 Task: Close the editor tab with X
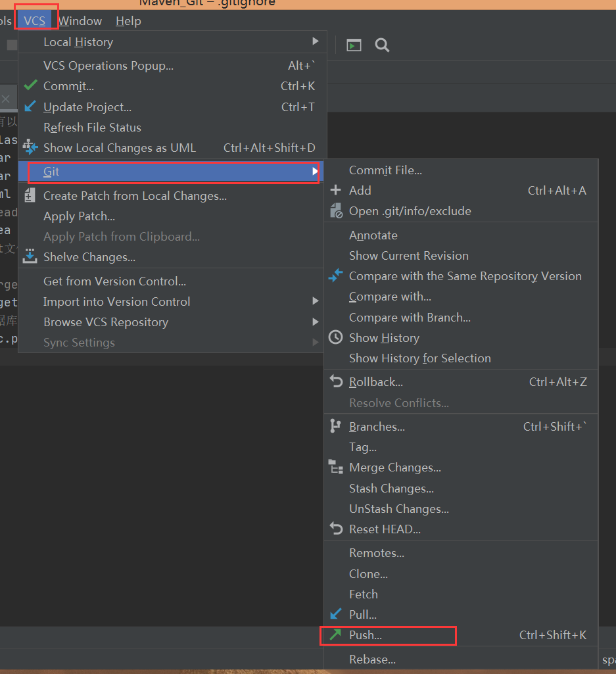pos(6,99)
